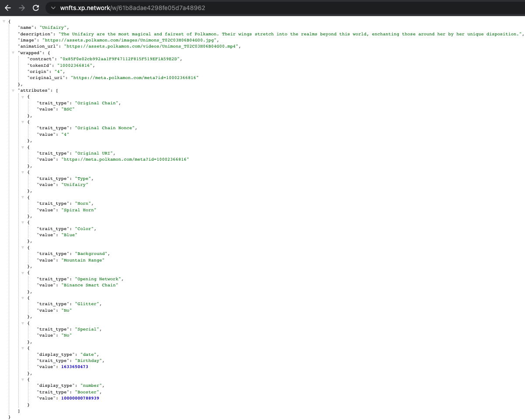Click the "contract" key in wrapped
The width and height of the screenshot is (525, 420).
click(42, 59)
